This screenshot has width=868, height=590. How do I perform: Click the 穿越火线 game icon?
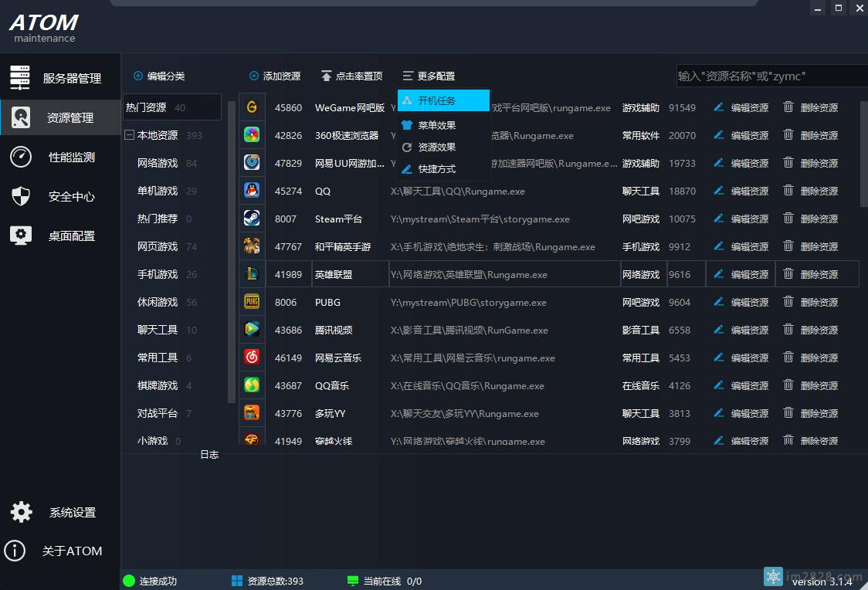[252, 440]
